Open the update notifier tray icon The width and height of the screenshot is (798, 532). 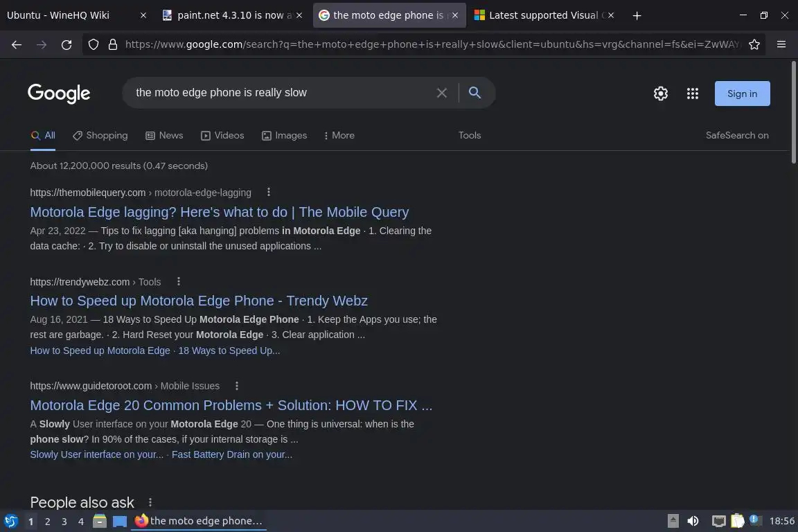[x=755, y=520]
